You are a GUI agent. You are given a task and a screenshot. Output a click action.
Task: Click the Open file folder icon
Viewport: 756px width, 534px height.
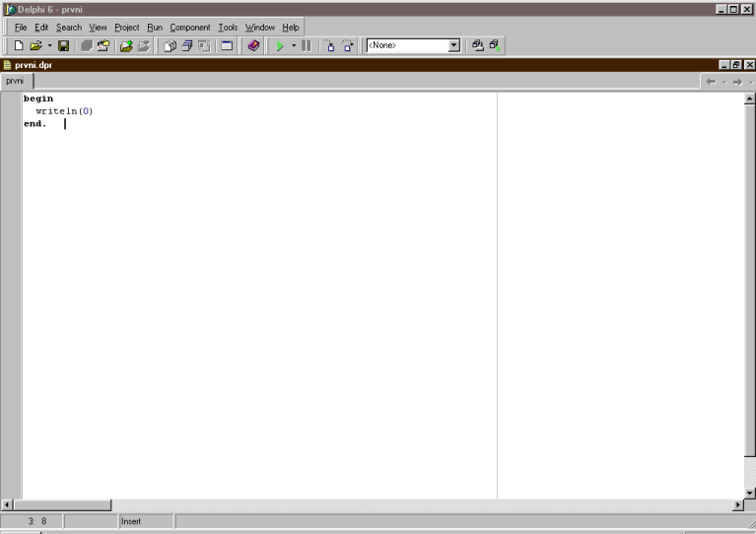(x=35, y=45)
